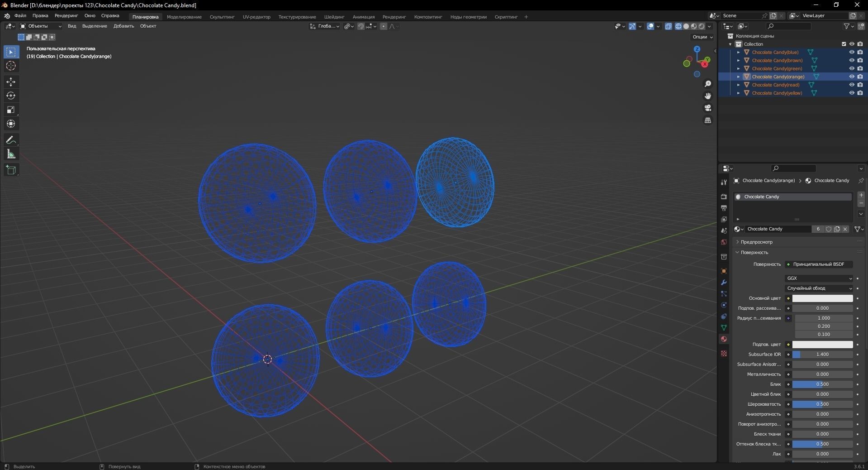Open the Modifiers wrench properties tab
Image resolution: width=868 pixels, height=470 pixels.
coord(724,282)
